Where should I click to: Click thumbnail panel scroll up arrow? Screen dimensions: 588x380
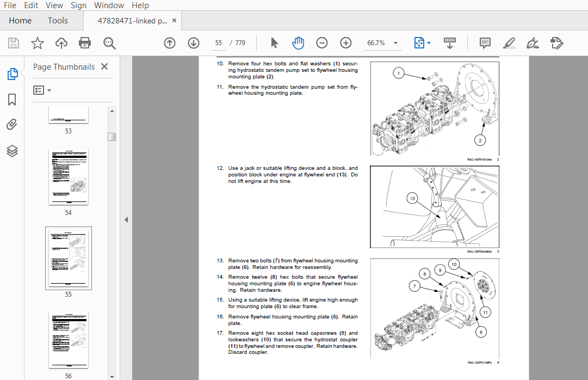pos(112,111)
